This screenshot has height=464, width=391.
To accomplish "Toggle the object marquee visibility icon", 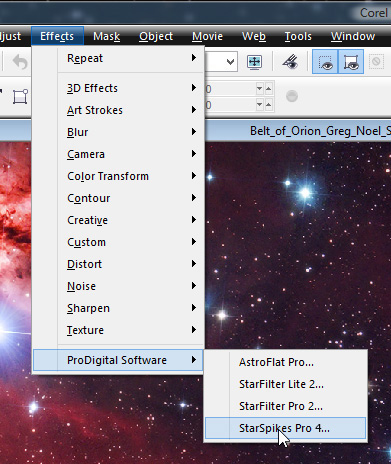I will tap(351, 62).
